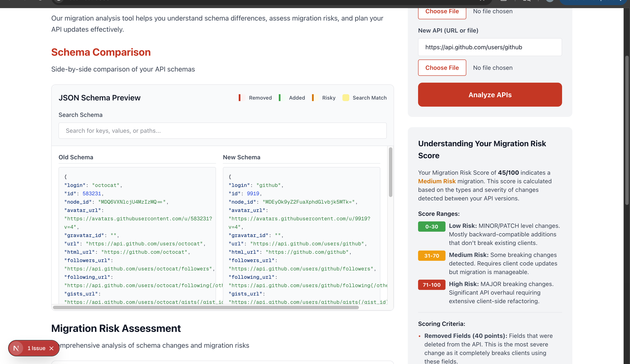Dismiss the 1 Issue badge with X
The image size is (630, 364).
coord(51,348)
